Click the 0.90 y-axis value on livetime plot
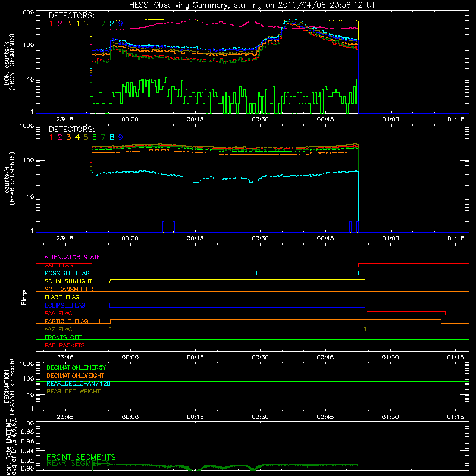This screenshot has height=476, width=476. (x=27, y=468)
